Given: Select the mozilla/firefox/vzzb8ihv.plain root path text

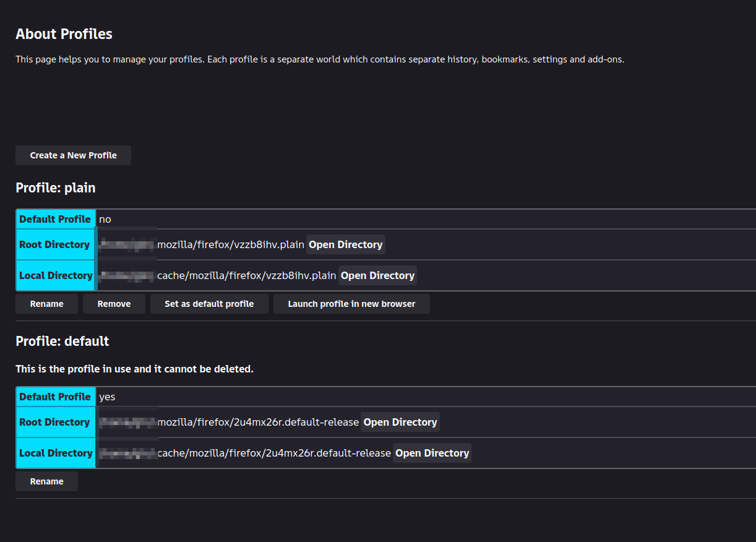Looking at the screenshot, I should coord(231,244).
